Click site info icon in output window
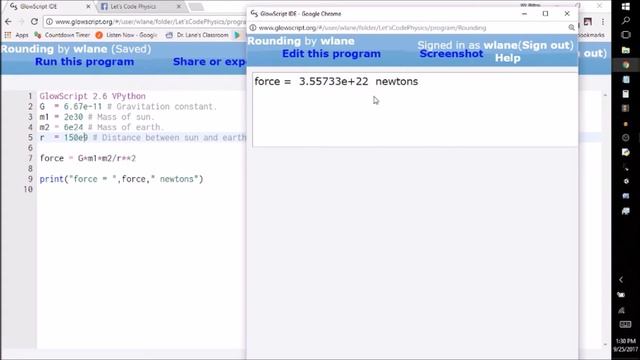640x360 pixels. click(253, 28)
